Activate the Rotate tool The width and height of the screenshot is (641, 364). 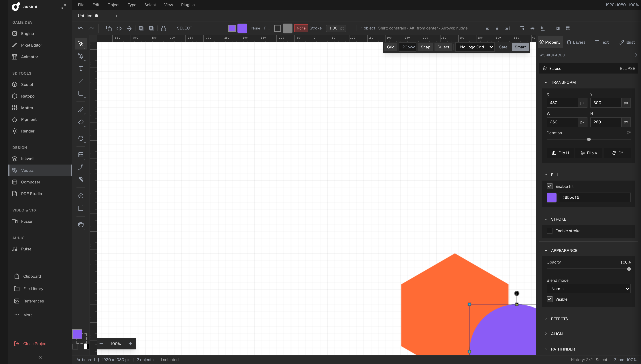pyautogui.click(x=80, y=138)
